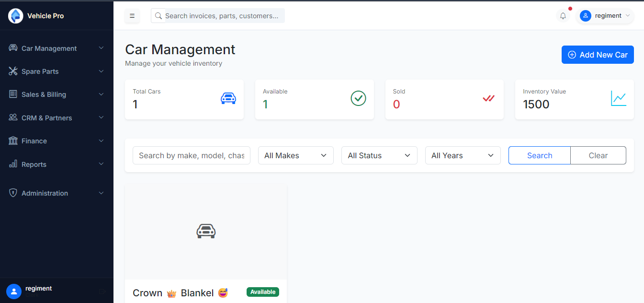This screenshot has width=644, height=303.
Task: Click the green checkmark on the Available card
Action: 358,98
